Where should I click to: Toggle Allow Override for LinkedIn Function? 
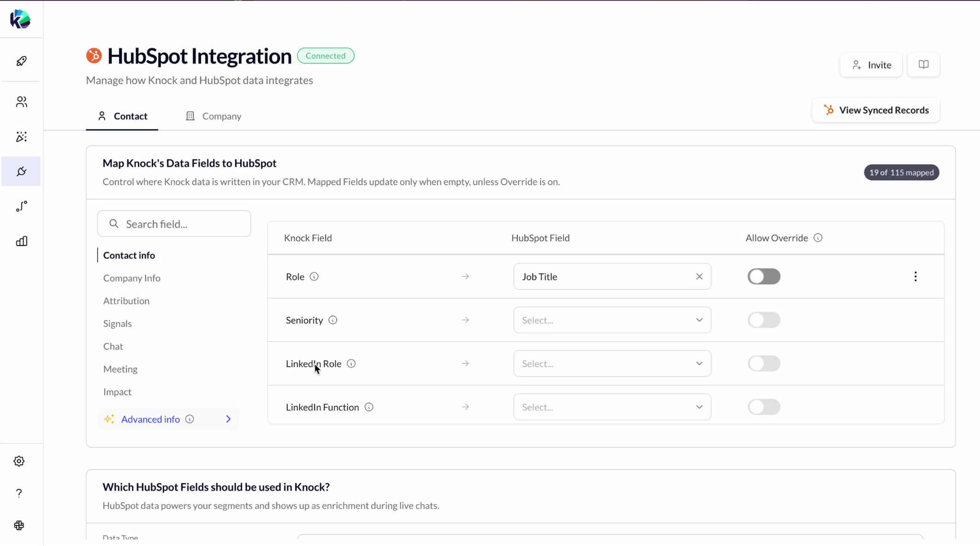click(764, 407)
